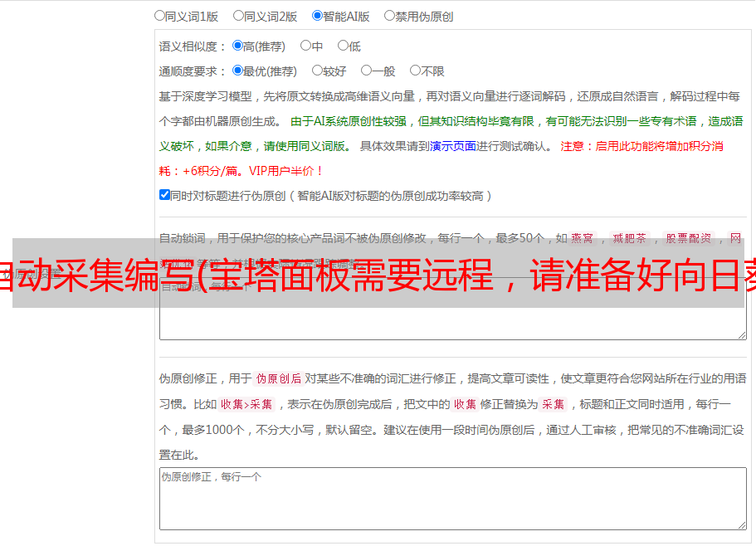The width and height of the screenshot is (756, 546).
Task: Click the red VIP用户半价 notice text
Action: tap(286, 171)
